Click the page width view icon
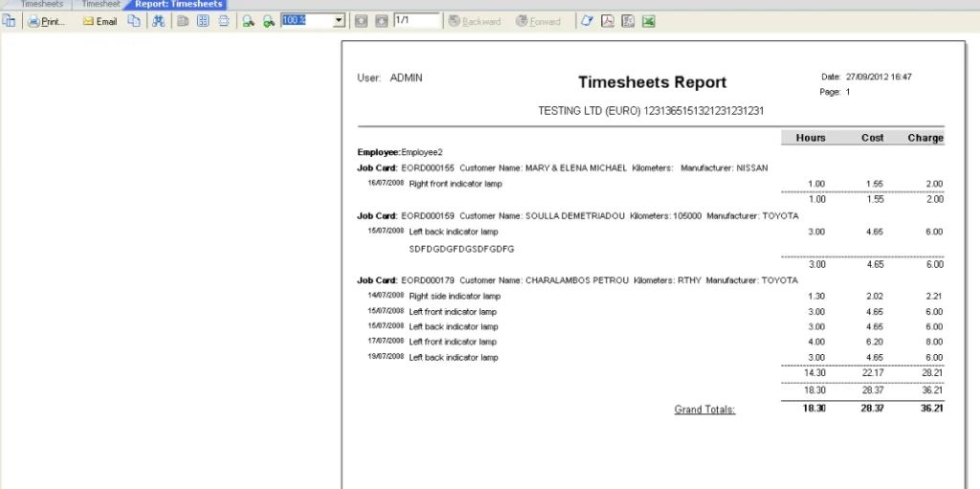The width and height of the screenshot is (980, 489). click(x=224, y=21)
